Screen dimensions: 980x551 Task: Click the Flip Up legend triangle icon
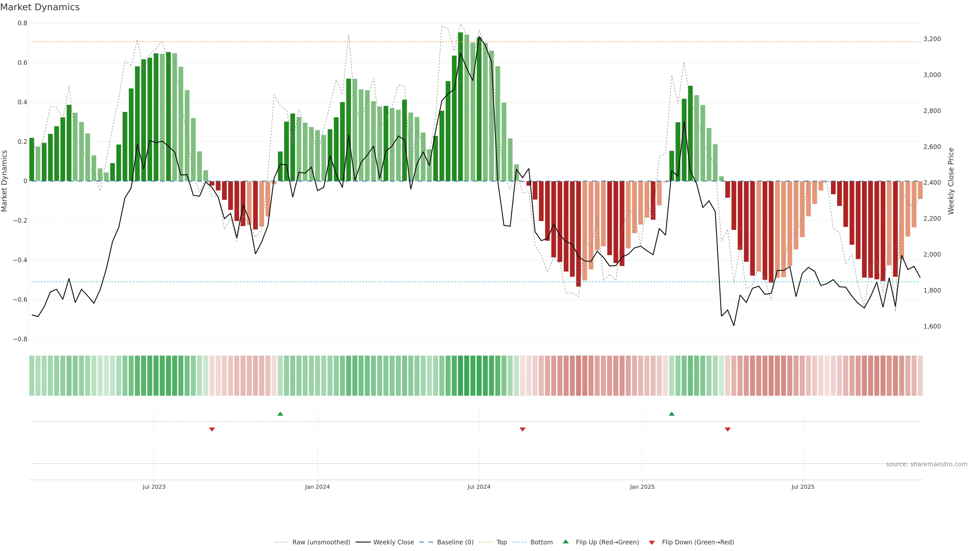coord(565,542)
